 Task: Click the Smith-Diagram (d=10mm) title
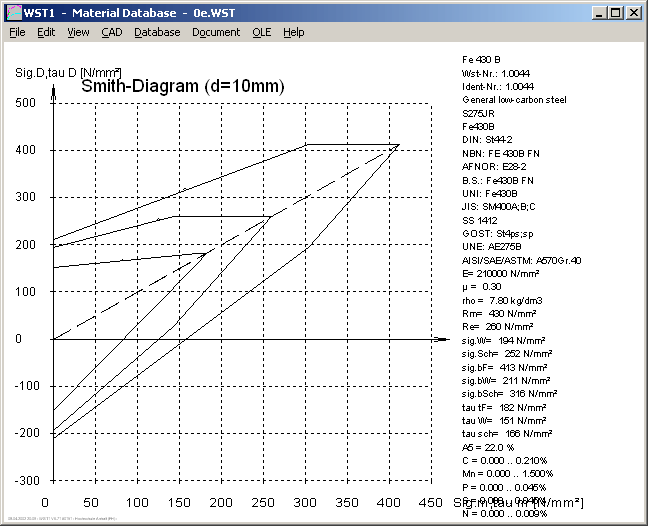[x=183, y=87]
